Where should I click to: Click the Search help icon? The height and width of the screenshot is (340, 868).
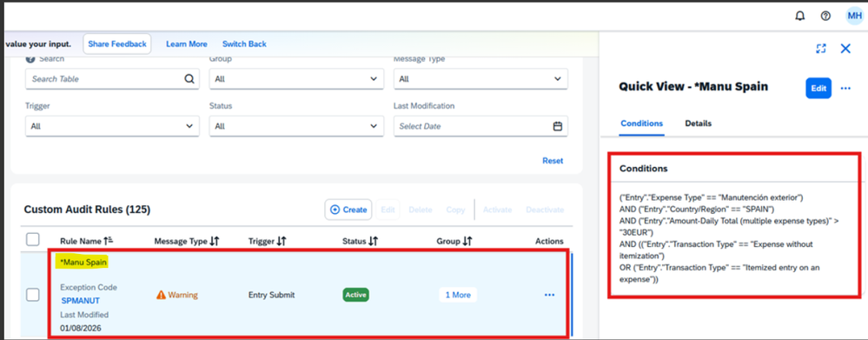[30, 59]
